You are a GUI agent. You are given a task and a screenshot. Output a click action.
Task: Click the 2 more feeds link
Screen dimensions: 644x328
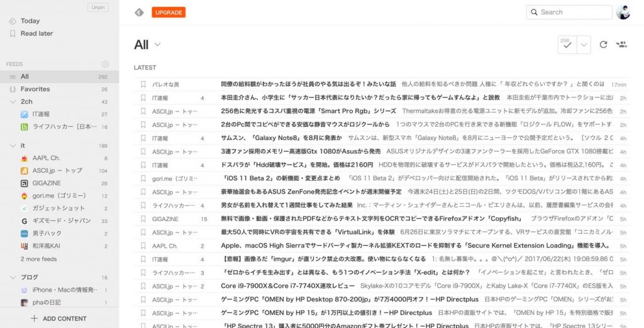pos(38,259)
